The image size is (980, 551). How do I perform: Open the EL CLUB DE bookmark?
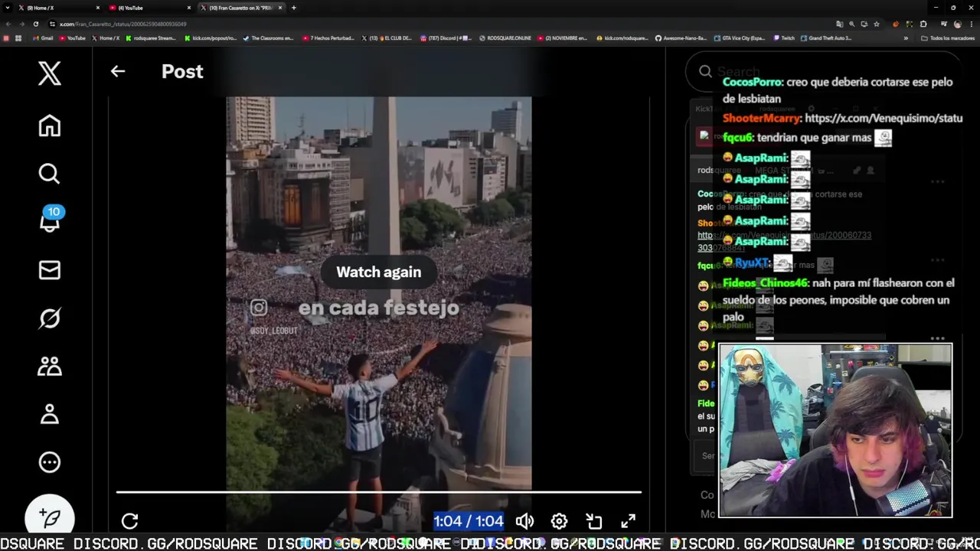pos(387,38)
